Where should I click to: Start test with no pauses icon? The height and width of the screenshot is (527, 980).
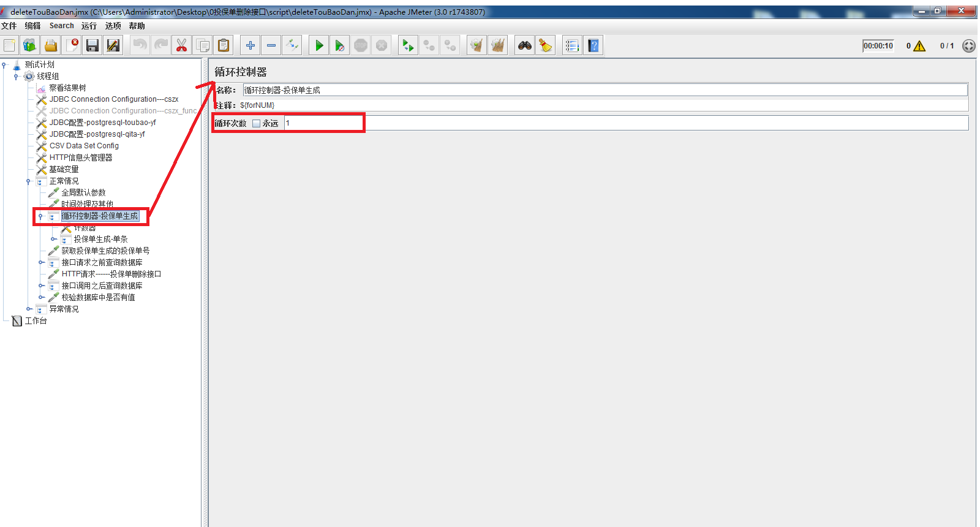click(x=340, y=45)
